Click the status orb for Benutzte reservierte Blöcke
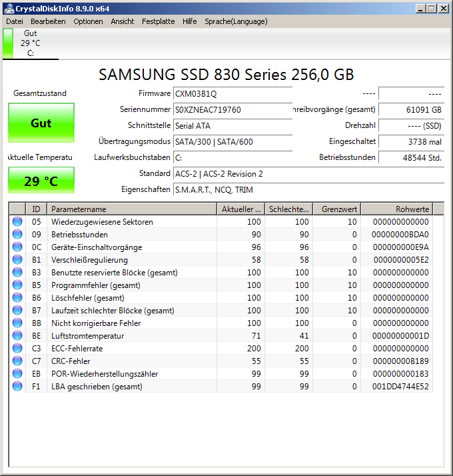The width and height of the screenshot is (453, 476). coord(17,272)
